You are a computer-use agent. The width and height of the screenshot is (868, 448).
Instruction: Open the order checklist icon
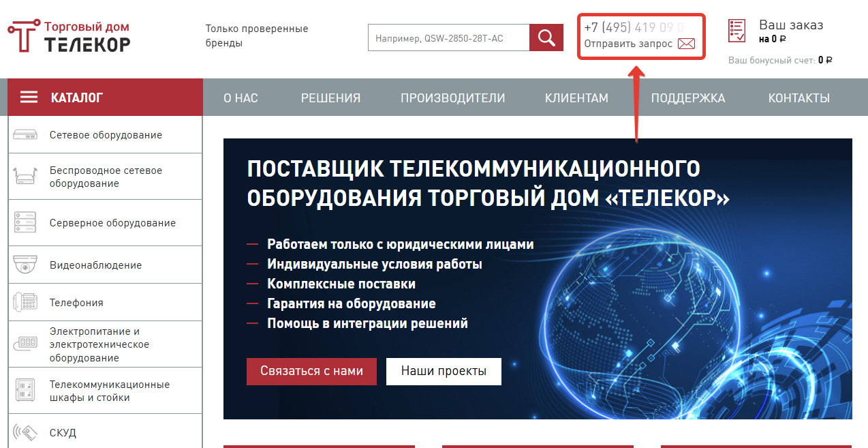click(x=737, y=31)
